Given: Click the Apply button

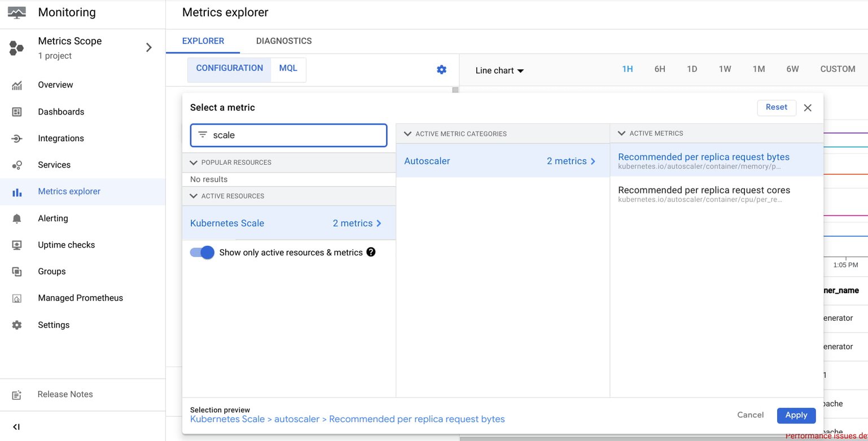Looking at the screenshot, I should click(x=796, y=415).
